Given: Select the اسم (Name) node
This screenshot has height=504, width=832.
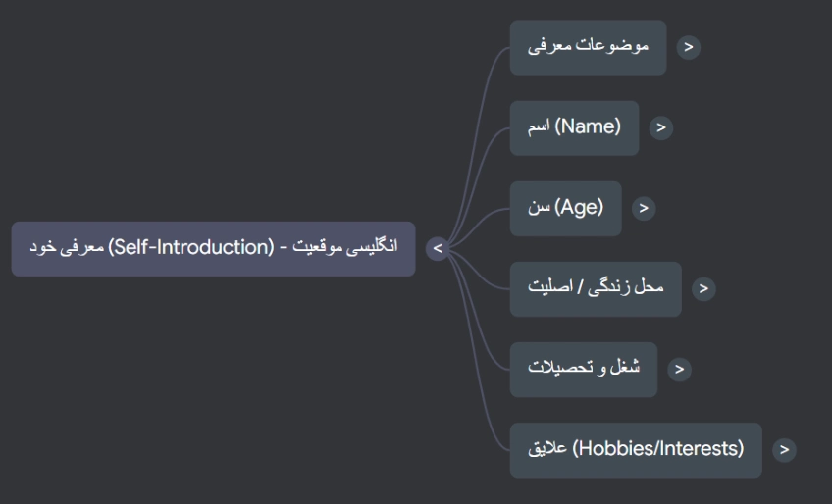Looking at the screenshot, I should (574, 127).
